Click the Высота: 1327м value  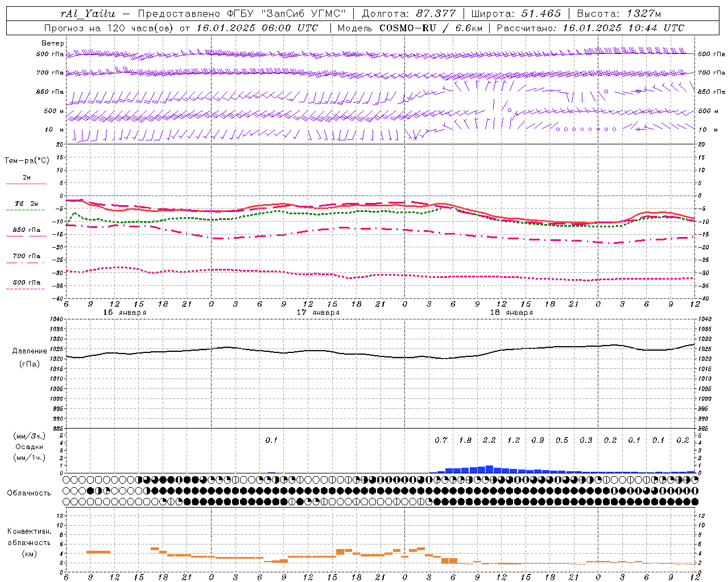tap(619, 14)
